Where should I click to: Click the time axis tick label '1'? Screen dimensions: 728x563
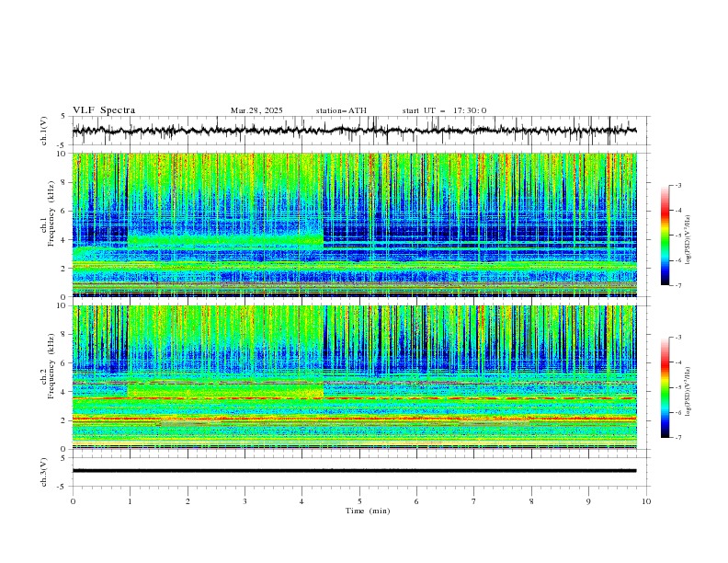click(130, 501)
